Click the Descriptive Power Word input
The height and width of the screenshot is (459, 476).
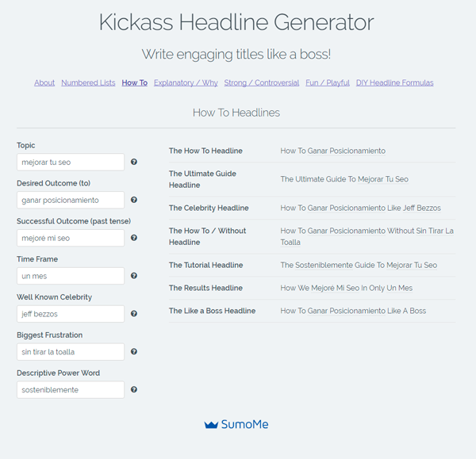[x=71, y=389]
